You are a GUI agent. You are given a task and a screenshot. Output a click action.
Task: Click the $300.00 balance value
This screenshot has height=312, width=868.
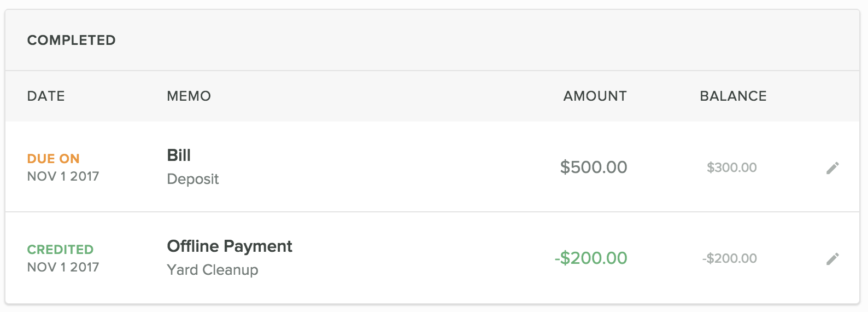[x=731, y=167]
